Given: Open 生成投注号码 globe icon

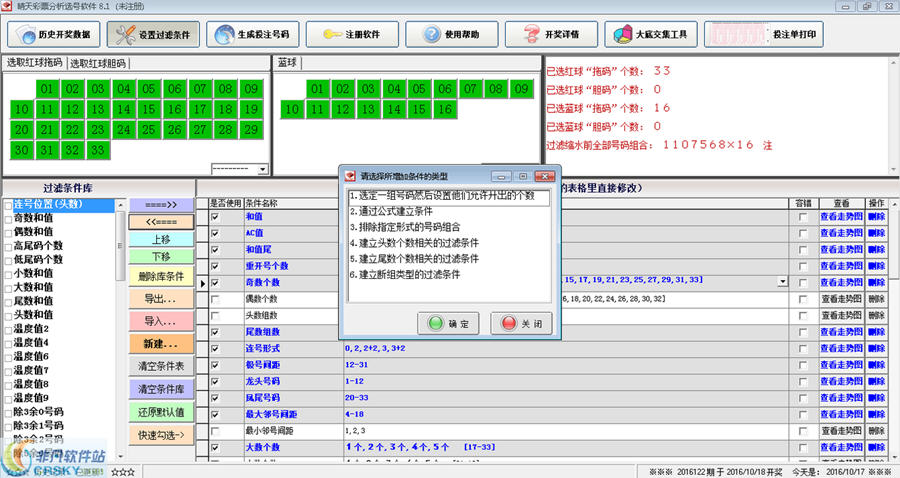Looking at the screenshot, I should tap(224, 34).
